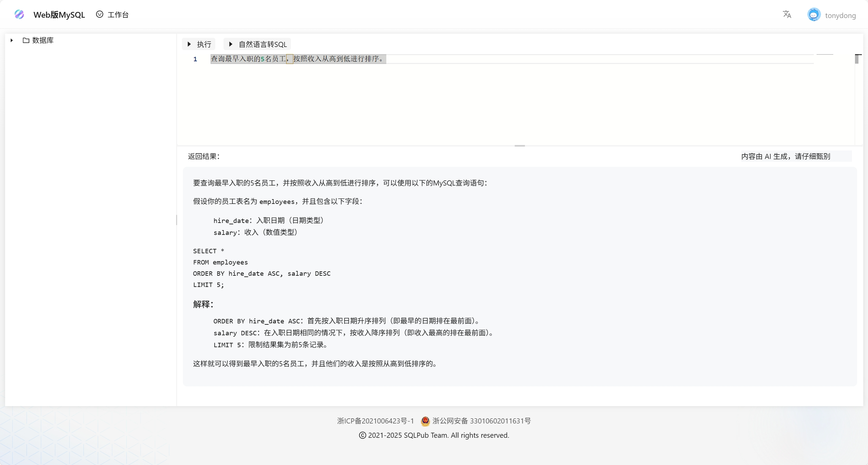Open 浙公网安备 33010602011631号 link
The width and height of the screenshot is (868, 465).
click(x=482, y=421)
